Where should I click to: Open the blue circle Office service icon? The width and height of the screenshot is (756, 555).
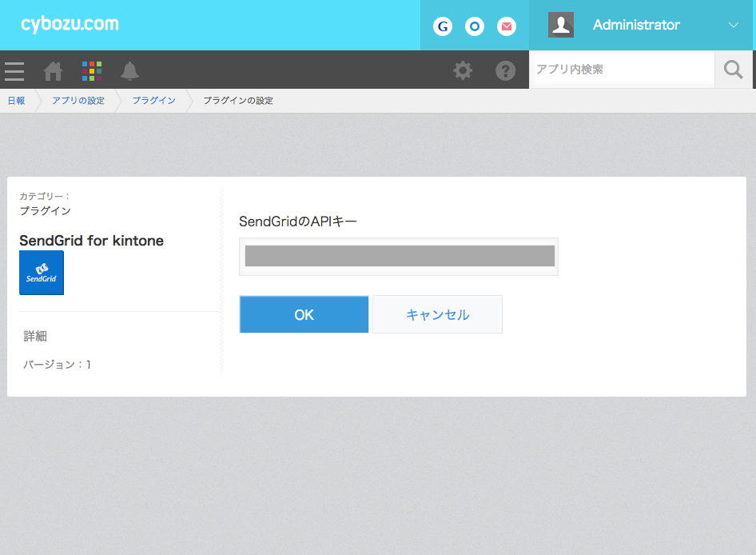pyautogui.click(x=475, y=26)
